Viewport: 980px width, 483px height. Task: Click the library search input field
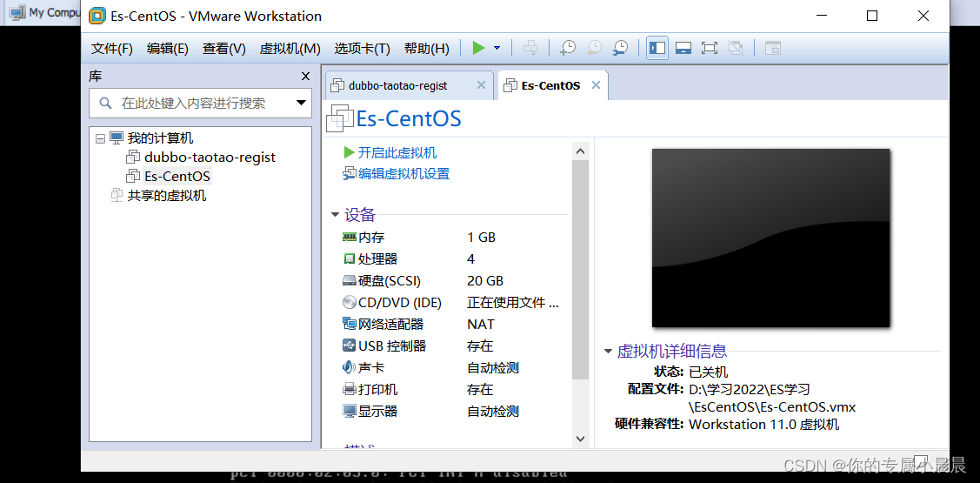200,103
